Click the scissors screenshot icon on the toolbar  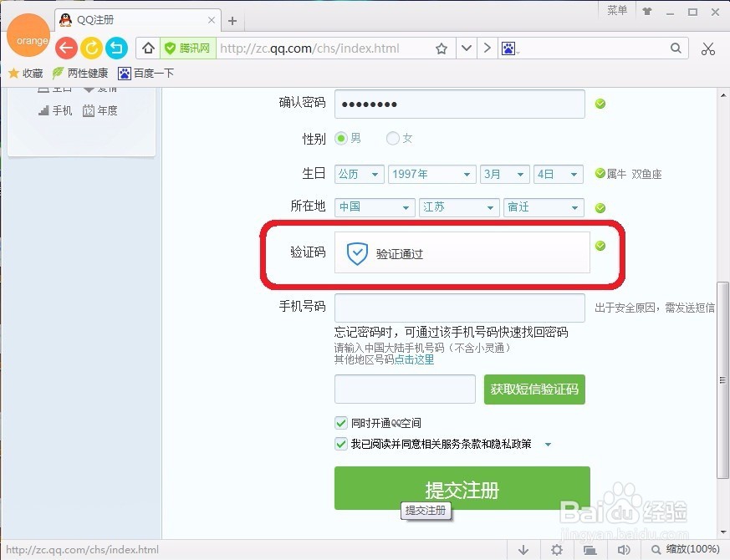(x=708, y=48)
